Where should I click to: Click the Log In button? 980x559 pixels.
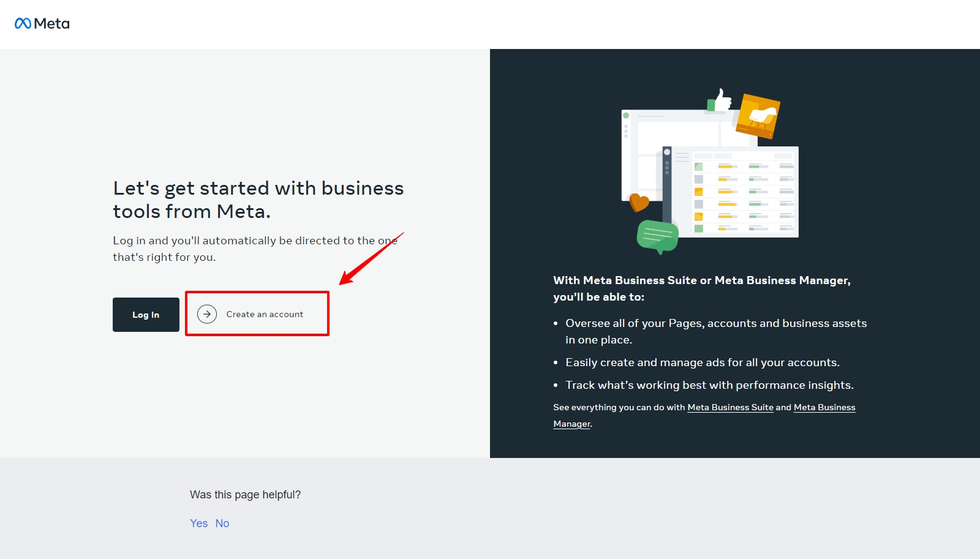point(146,315)
